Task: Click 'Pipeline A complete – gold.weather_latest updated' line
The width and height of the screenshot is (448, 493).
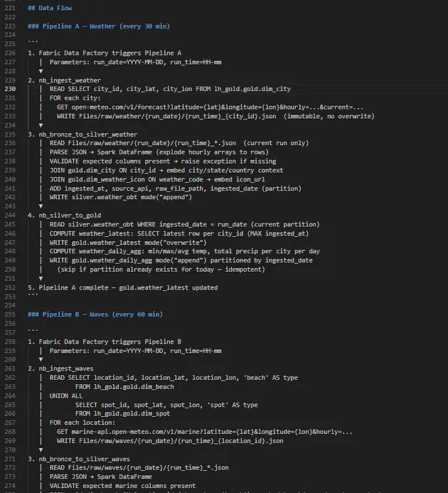Action: pyautogui.click(x=122, y=287)
